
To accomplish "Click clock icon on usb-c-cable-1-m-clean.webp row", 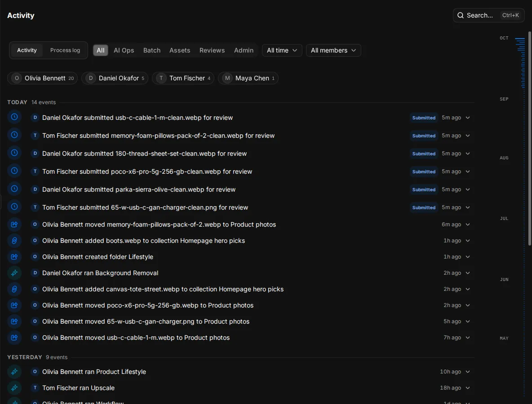I will click(14, 117).
